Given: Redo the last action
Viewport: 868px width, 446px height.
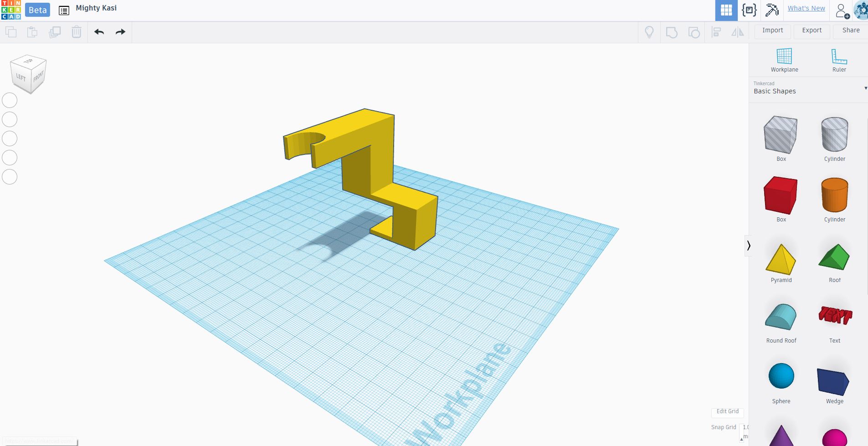Looking at the screenshot, I should point(120,32).
